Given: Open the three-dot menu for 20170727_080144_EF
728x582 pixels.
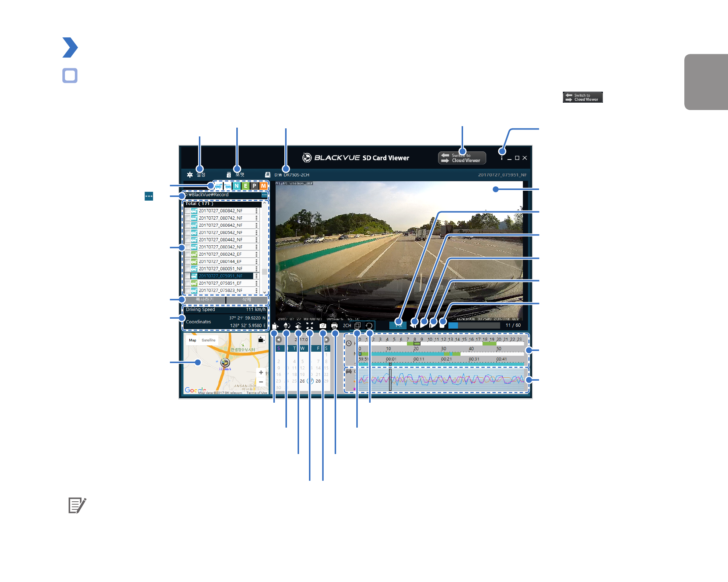Looking at the screenshot, I should [x=256, y=261].
